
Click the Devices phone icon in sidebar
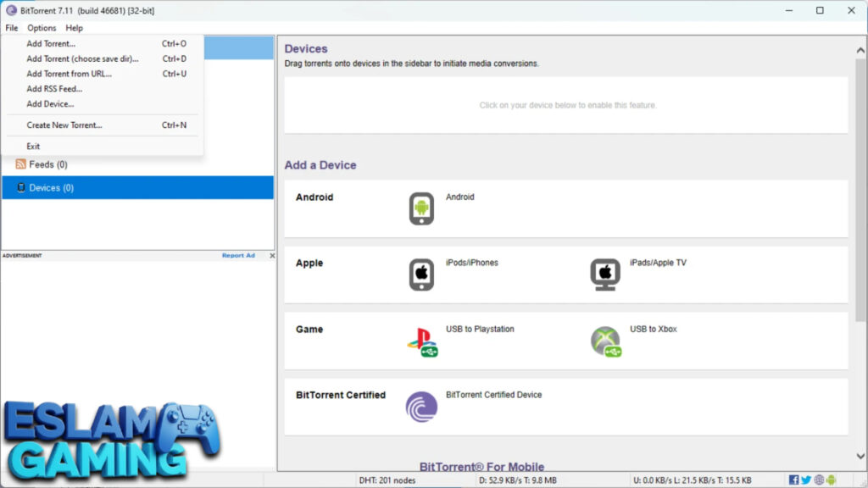(x=21, y=187)
